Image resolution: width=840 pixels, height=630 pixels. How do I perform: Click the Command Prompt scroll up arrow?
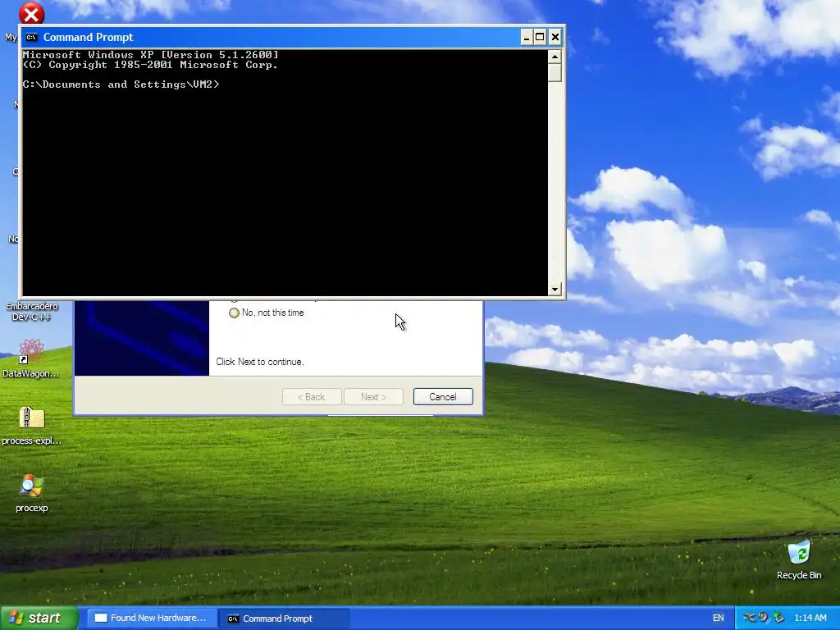(555, 57)
